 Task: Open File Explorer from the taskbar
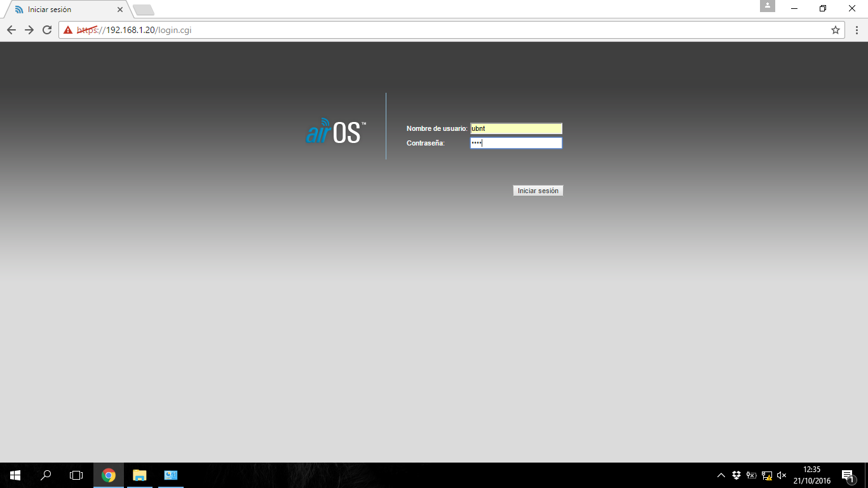pyautogui.click(x=140, y=475)
